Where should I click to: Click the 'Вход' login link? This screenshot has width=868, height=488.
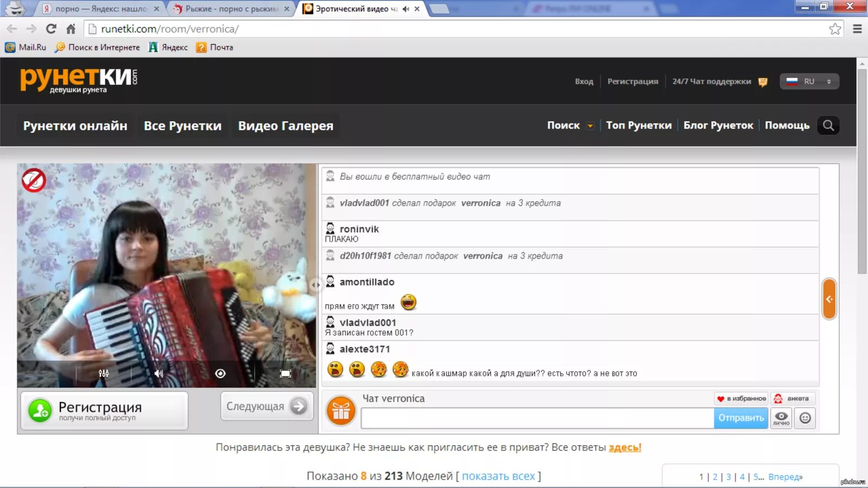tap(584, 81)
